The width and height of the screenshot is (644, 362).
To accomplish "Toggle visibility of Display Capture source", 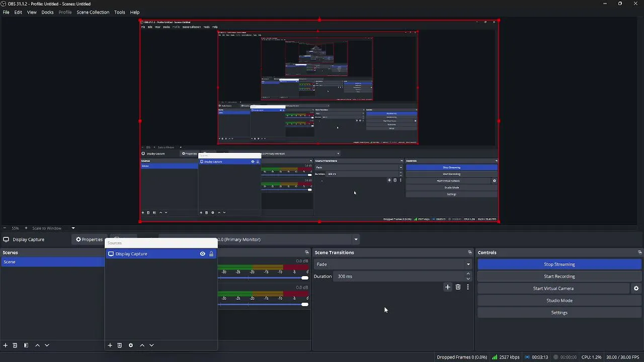I will click(203, 254).
